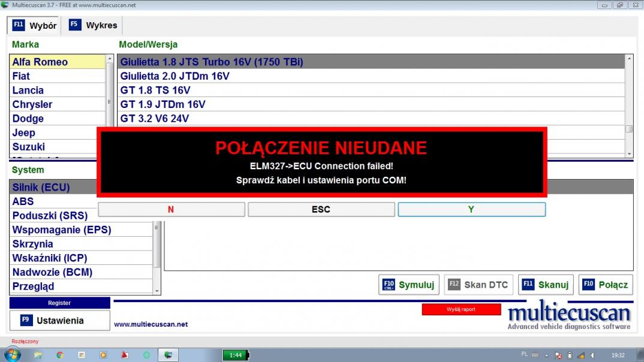
Task: Select Suzuki in the Marka list
Action: coord(53,147)
